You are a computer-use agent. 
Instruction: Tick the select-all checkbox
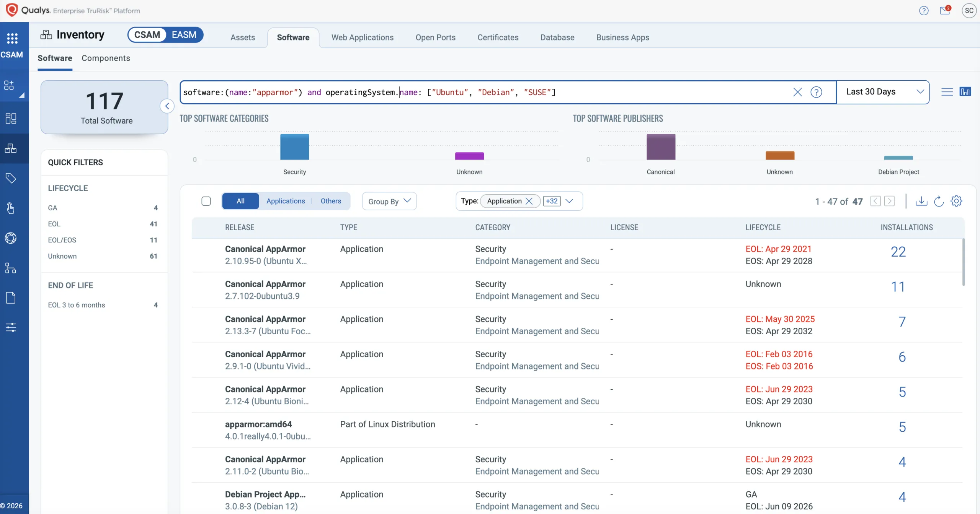click(206, 201)
